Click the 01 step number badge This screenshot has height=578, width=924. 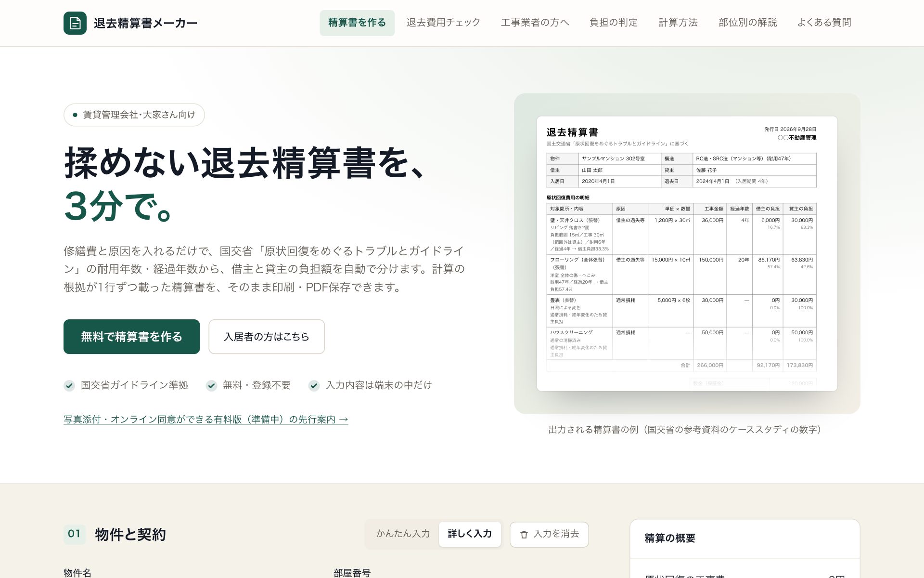(x=75, y=534)
